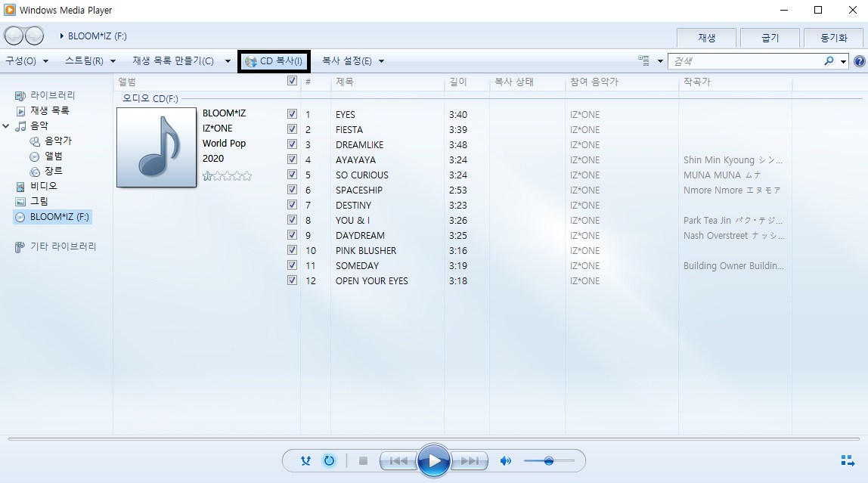Select 음악 in the navigation tree
The width and height of the screenshot is (868, 483).
(39, 125)
